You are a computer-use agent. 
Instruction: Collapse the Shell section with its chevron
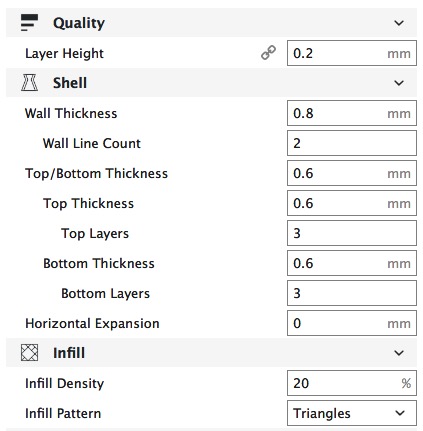pos(399,83)
